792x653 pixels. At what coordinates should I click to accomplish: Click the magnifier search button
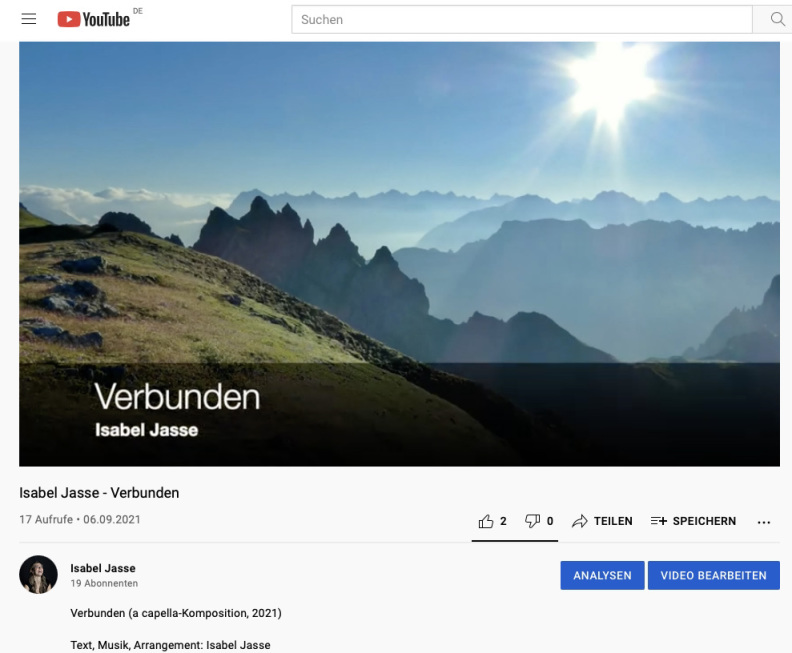click(x=776, y=19)
